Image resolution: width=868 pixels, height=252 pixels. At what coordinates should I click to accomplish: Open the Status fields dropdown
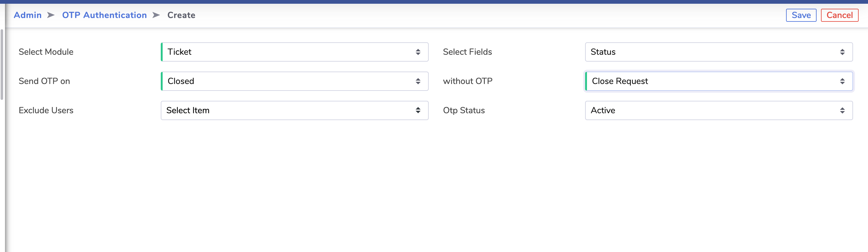tap(719, 52)
